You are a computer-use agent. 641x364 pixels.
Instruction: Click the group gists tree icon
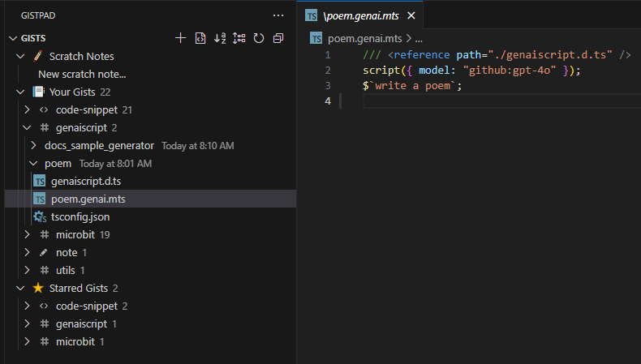[x=239, y=38]
